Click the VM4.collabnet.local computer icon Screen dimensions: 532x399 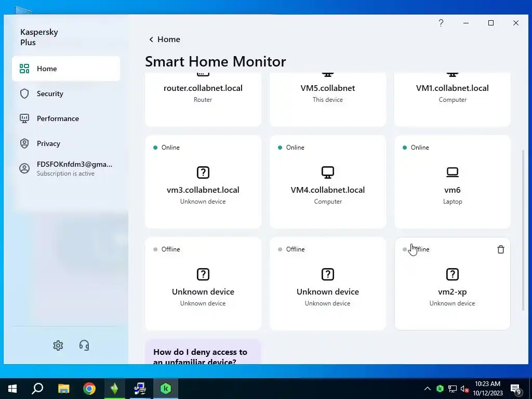(328, 172)
